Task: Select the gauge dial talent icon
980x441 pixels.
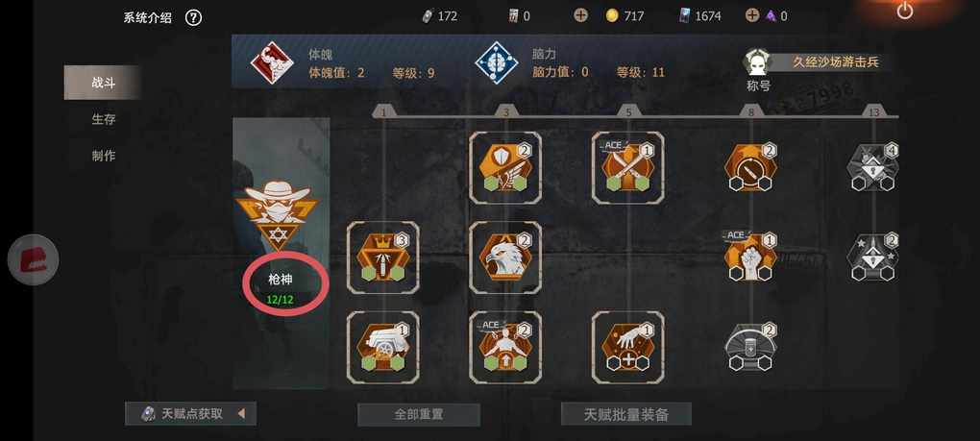Action: click(x=750, y=167)
